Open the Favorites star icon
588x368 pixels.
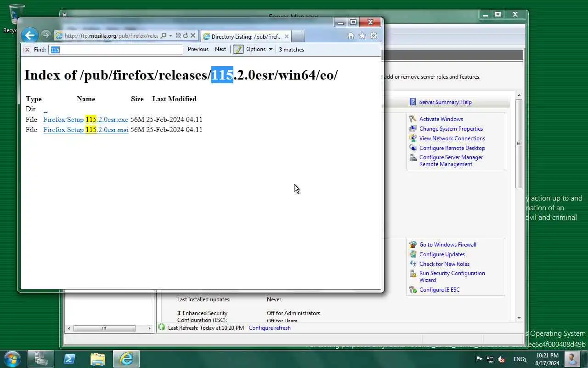click(362, 36)
